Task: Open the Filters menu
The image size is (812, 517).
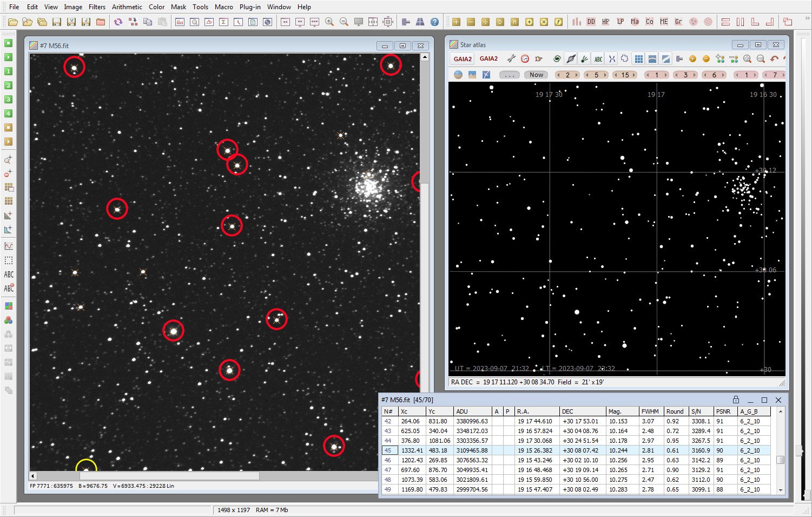Action: (97, 7)
